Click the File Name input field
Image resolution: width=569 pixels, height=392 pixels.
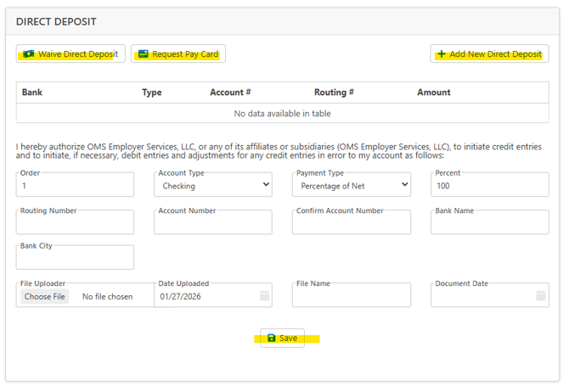pos(352,296)
